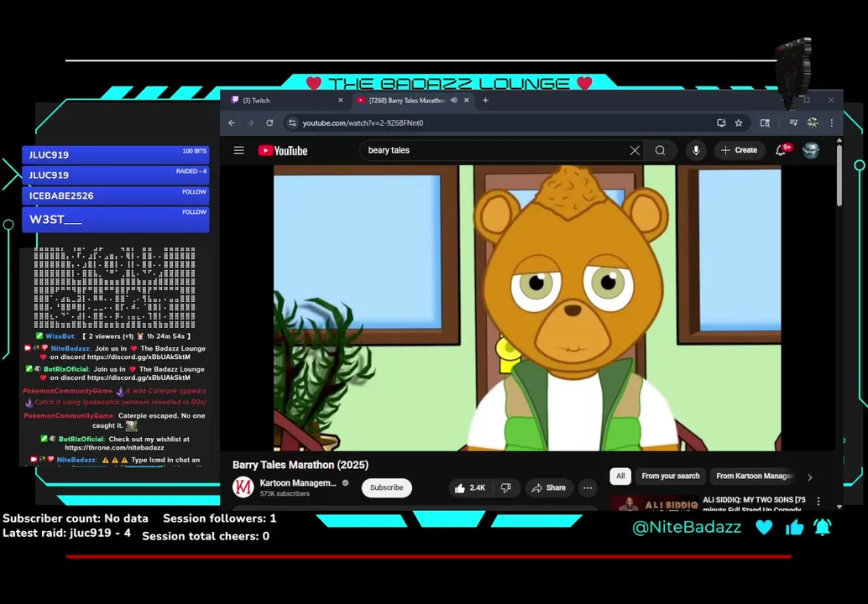The image size is (868, 604).
Task: Click the YouTube search magnifier button
Action: coord(660,150)
